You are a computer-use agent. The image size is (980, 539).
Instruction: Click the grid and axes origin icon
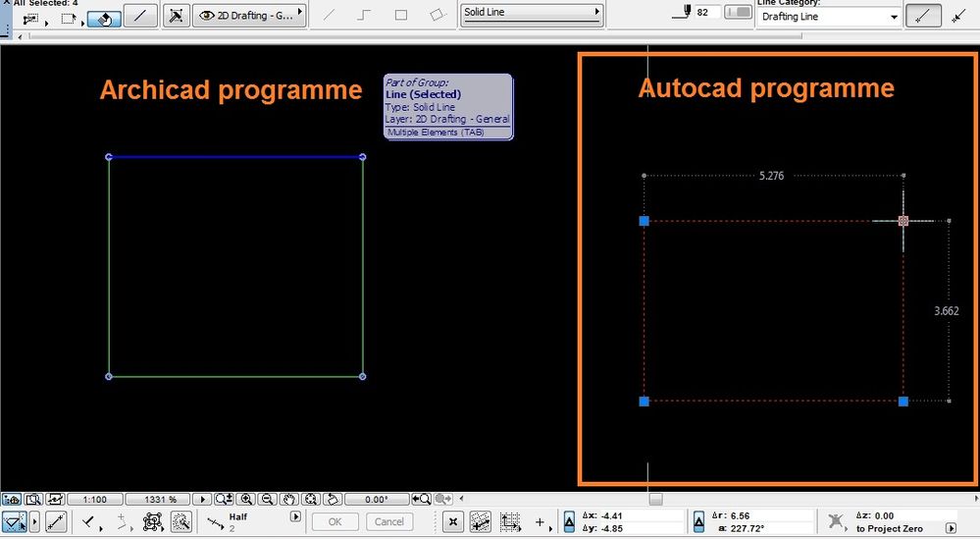coord(511,521)
